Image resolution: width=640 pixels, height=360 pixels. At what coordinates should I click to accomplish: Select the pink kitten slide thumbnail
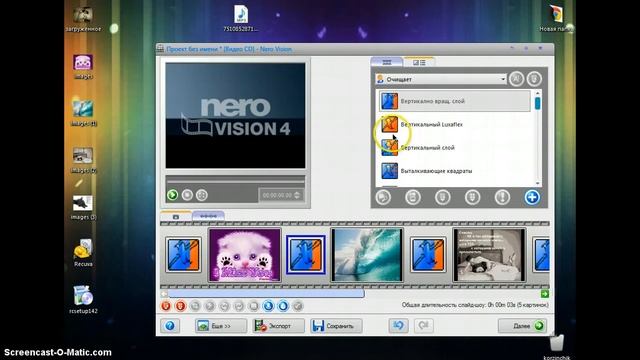tap(244, 255)
